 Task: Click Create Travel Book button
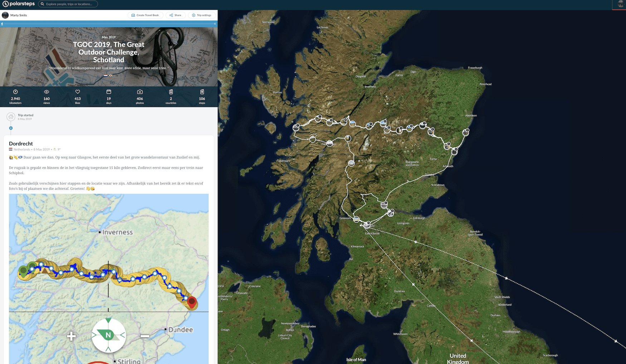tap(145, 15)
